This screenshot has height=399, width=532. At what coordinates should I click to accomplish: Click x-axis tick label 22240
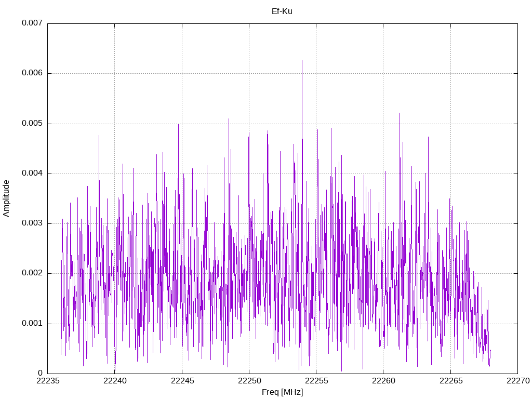click(115, 381)
